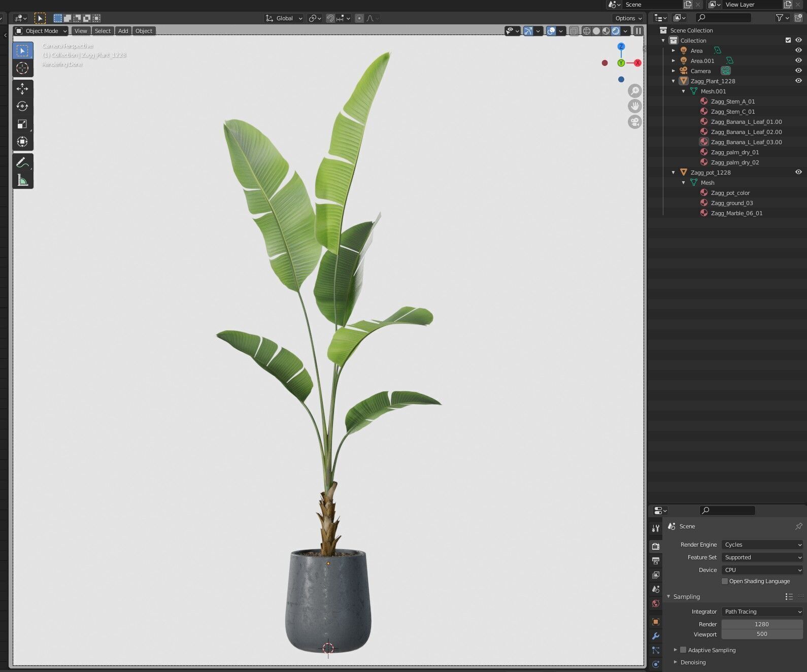Image resolution: width=807 pixels, height=672 pixels.
Task: Enable Open Shading Language checkbox
Action: coord(725,581)
